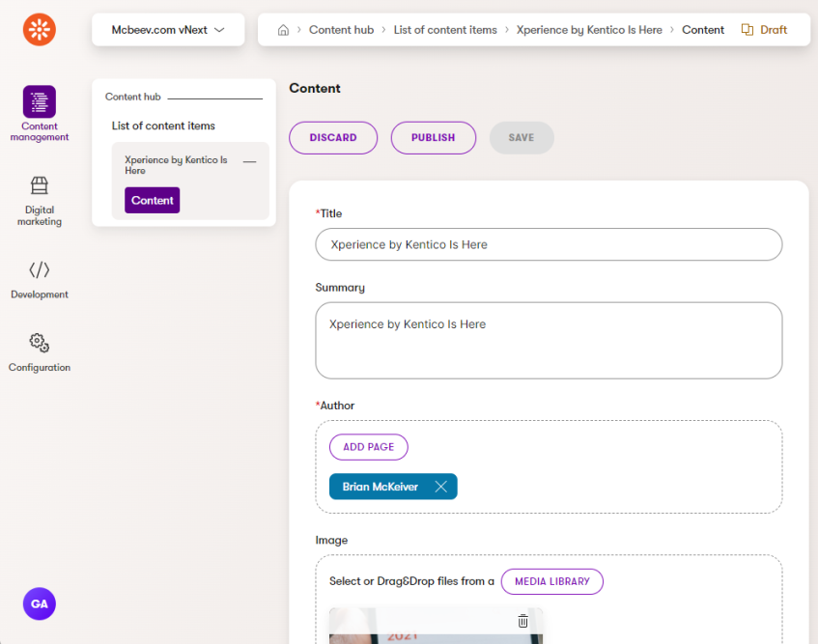Collapse Xperience by Kentico Is Here item
Image resolution: width=818 pixels, height=644 pixels.
point(250,162)
